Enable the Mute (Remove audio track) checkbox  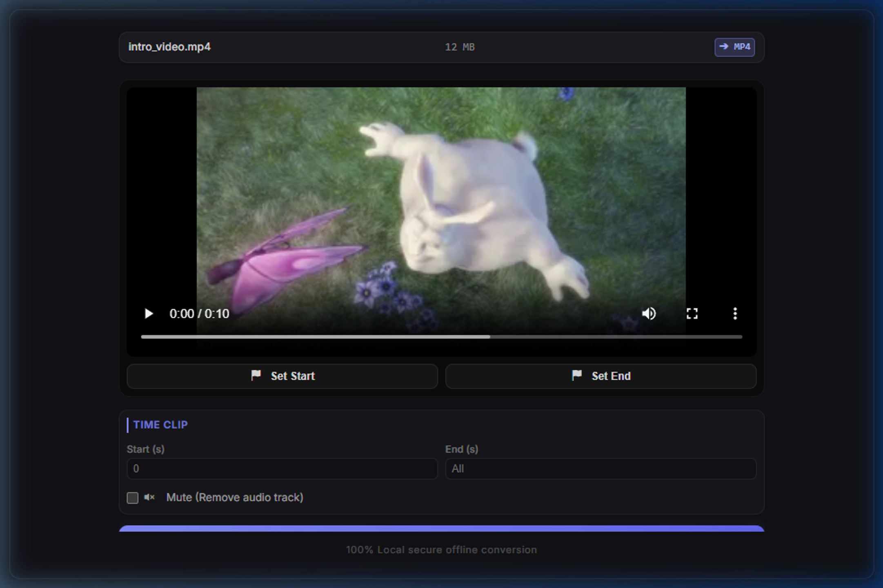point(133,498)
